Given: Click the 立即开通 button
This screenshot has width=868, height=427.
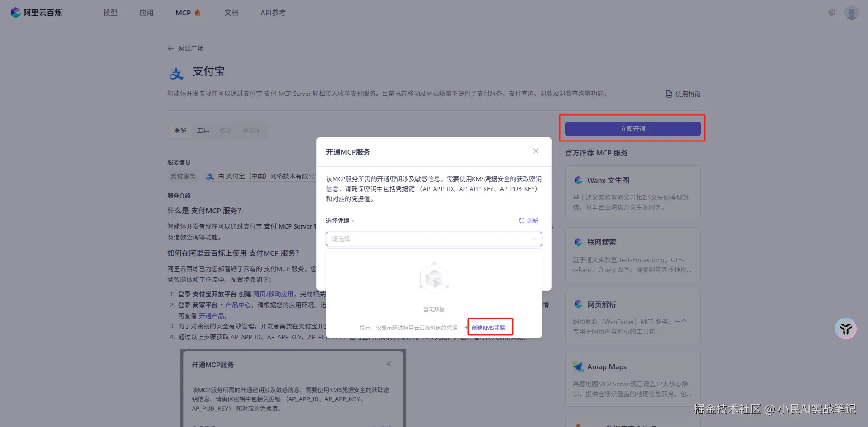Looking at the screenshot, I should [x=633, y=129].
